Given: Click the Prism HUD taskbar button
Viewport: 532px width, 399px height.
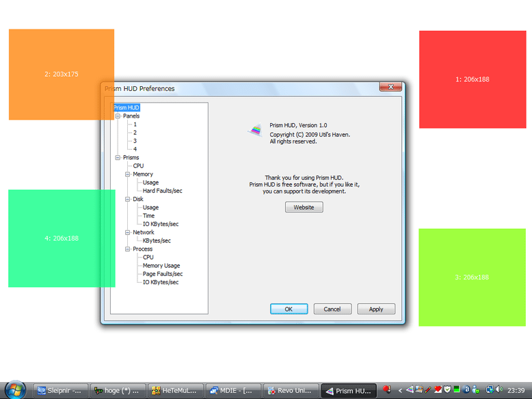Looking at the screenshot, I should pos(349,391).
